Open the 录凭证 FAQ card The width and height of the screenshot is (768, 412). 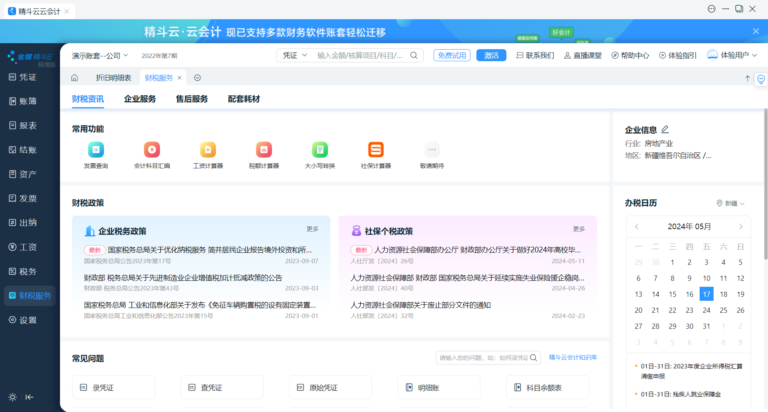click(114, 388)
